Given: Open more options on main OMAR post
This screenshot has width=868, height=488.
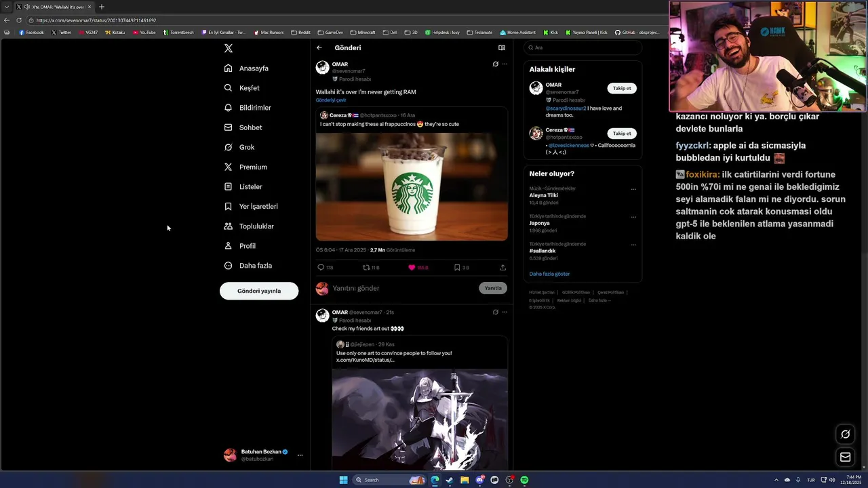Looking at the screenshot, I should (x=505, y=64).
